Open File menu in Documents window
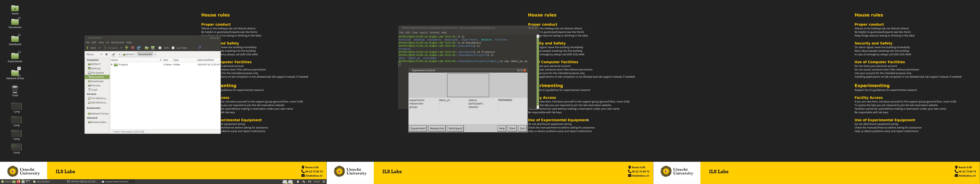This screenshot has height=184, width=980. click(87, 43)
